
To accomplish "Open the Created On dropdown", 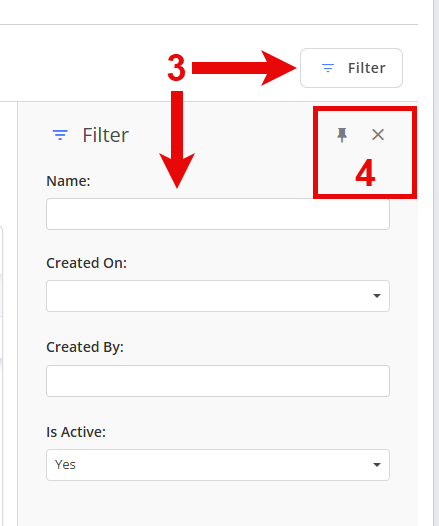I will click(x=218, y=296).
